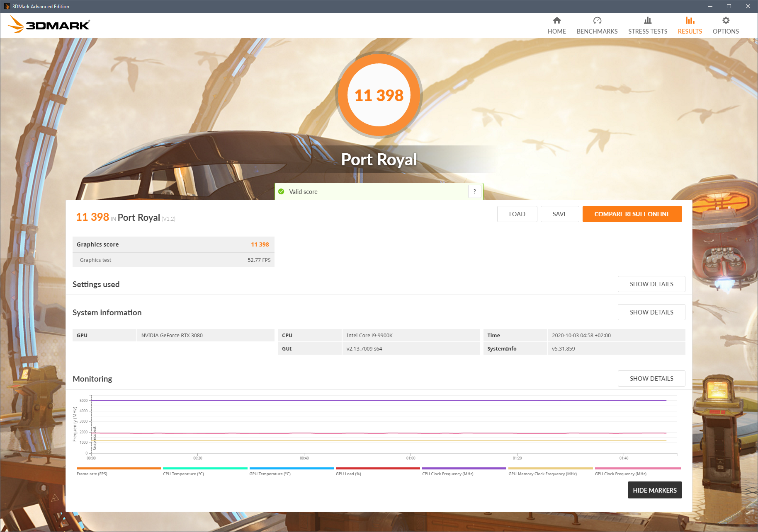
Task: Click the SAVE button
Action: coord(560,214)
